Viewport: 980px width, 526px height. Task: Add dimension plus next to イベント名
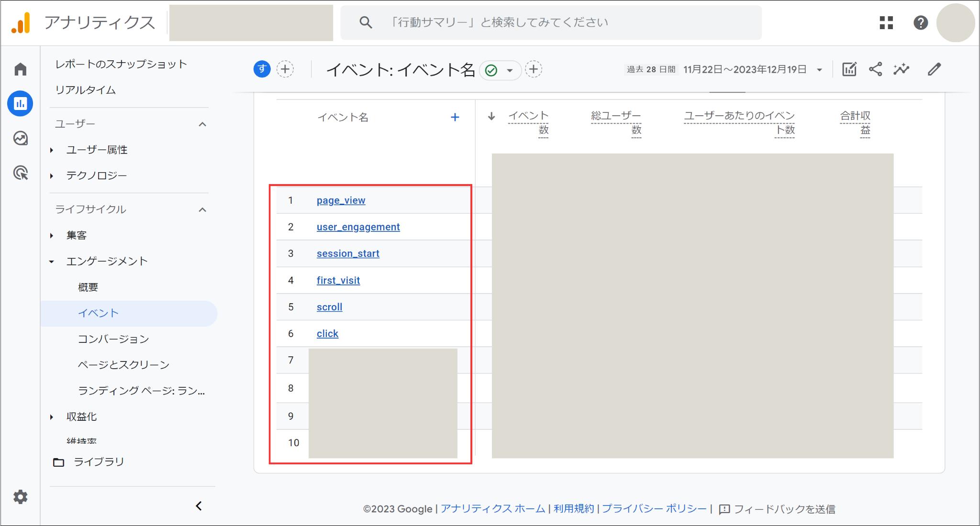tap(455, 117)
